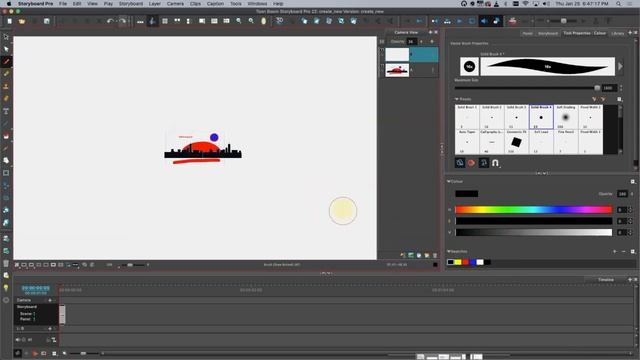Collapse the Presets section
This screenshot has width=640, height=360.
[457, 99]
